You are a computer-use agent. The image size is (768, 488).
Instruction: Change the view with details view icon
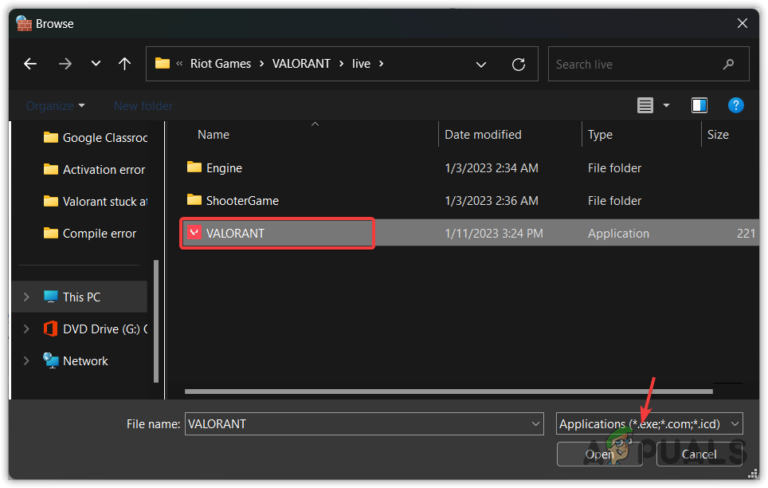tap(645, 105)
